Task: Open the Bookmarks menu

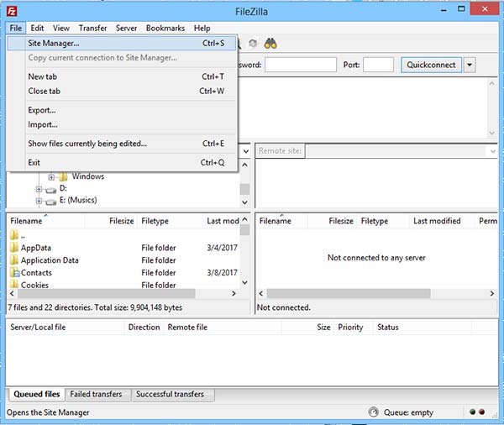Action: (x=165, y=29)
